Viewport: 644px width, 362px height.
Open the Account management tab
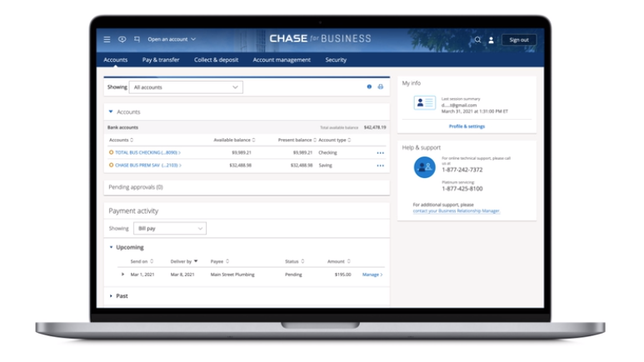[x=282, y=60]
